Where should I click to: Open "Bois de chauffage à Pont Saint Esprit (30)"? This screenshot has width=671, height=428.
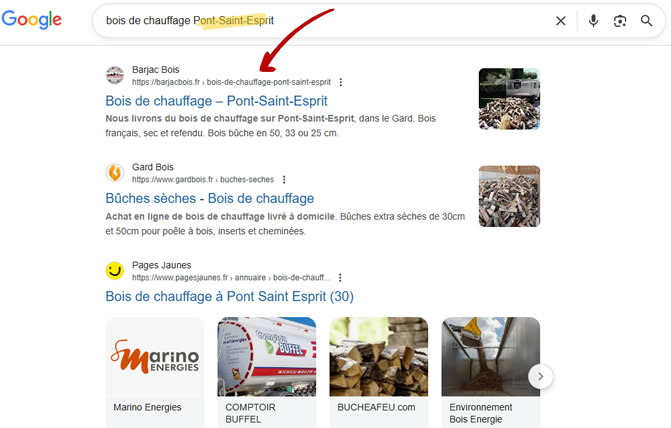click(x=229, y=296)
